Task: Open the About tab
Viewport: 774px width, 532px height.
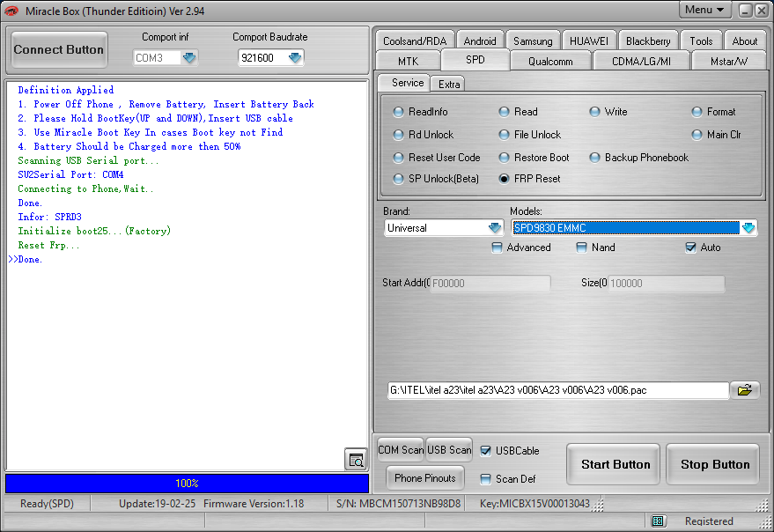Action: (744, 41)
